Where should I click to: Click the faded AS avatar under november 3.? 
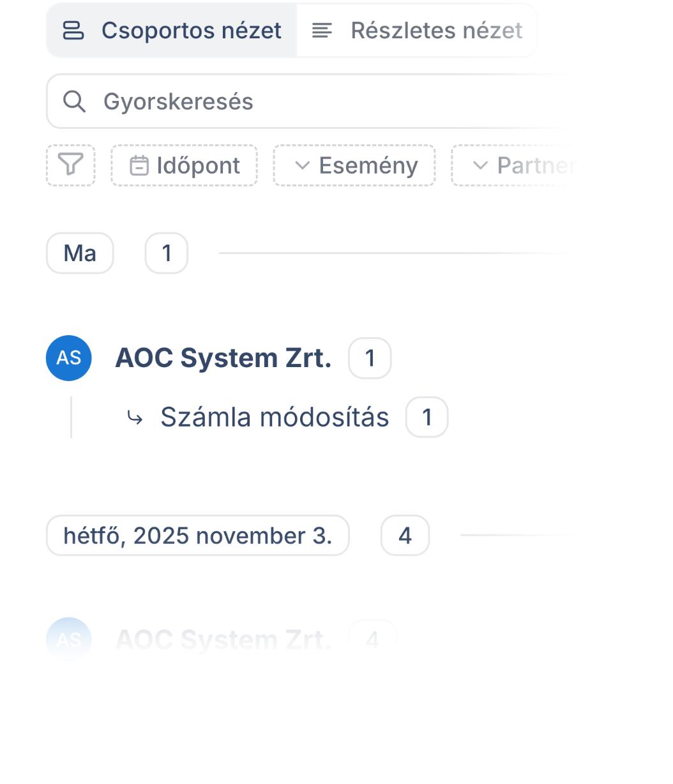69,639
